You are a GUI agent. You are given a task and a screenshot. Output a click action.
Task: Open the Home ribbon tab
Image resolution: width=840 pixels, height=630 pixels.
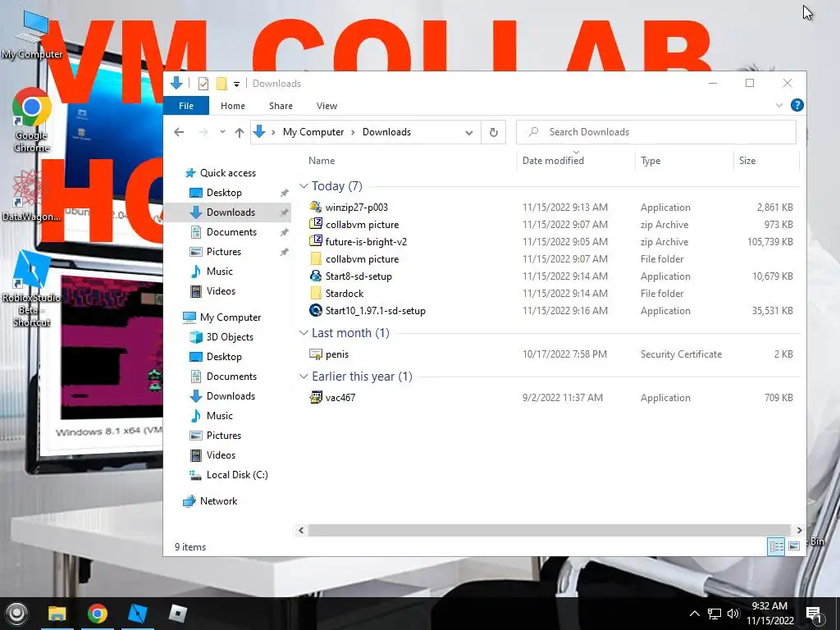pos(232,106)
